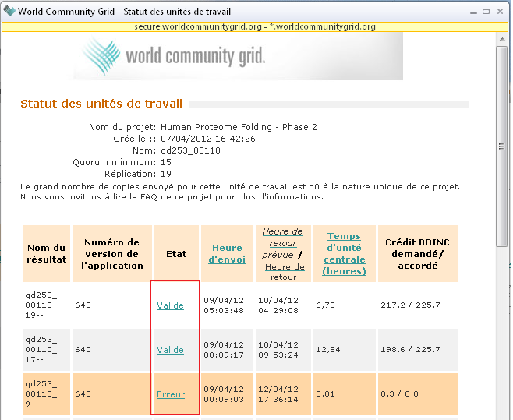Screen dimensions: 513x420
Task: Click sent time 09/04/12 05:03:48
Action: tap(224, 305)
